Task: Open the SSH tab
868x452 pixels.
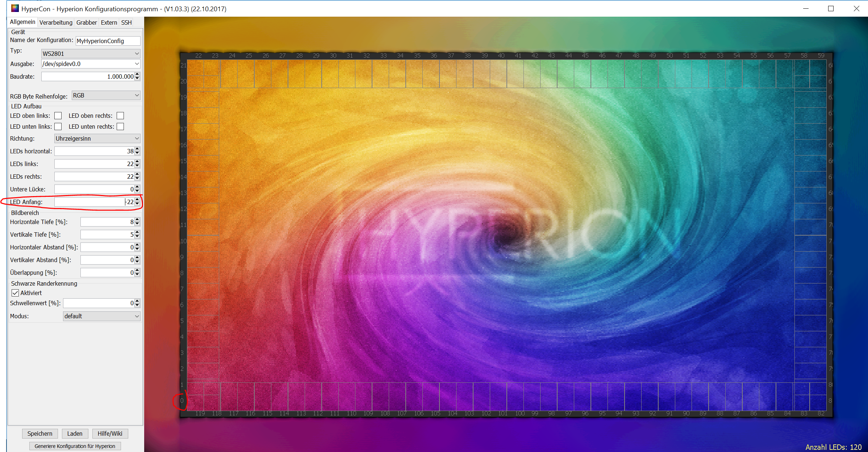Action: point(126,22)
